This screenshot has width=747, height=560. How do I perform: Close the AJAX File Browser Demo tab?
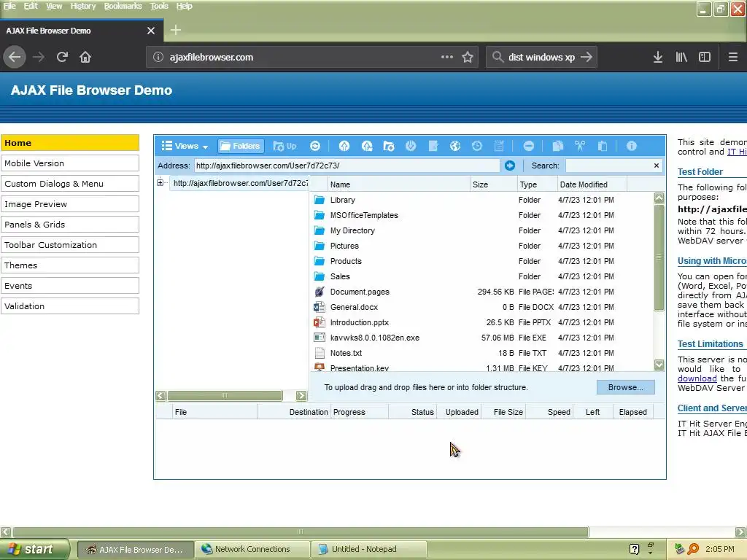[x=151, y=31]
